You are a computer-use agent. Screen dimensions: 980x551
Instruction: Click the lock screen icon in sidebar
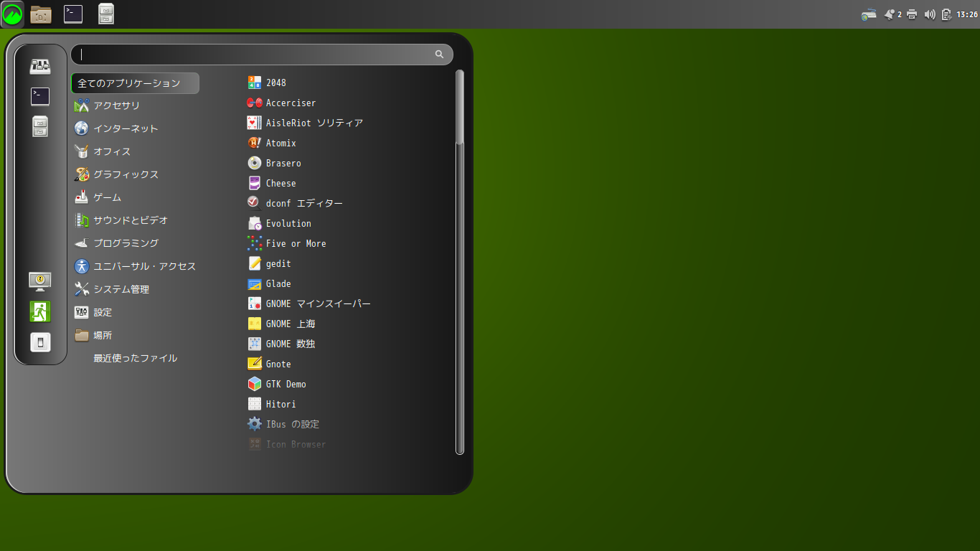tap(40, 281)
